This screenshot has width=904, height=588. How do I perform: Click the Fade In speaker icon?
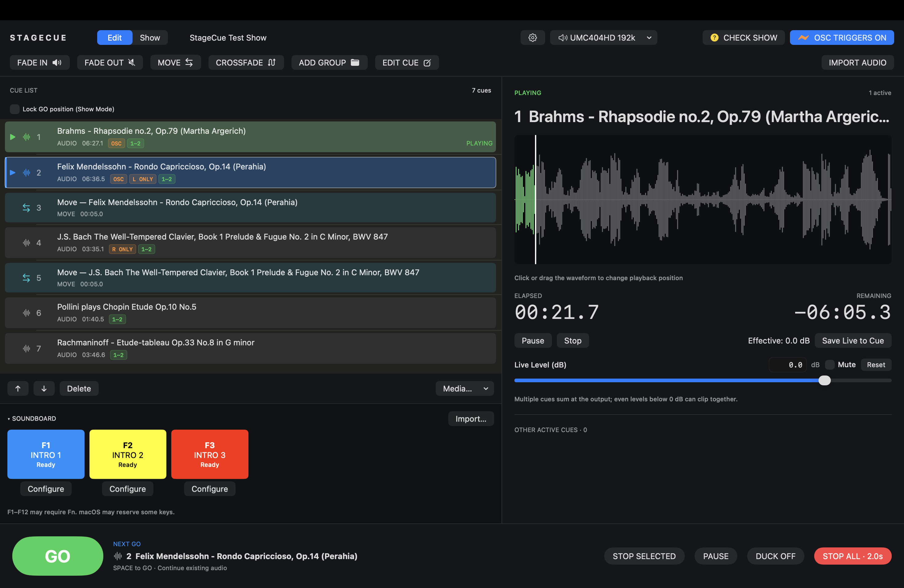57,63
